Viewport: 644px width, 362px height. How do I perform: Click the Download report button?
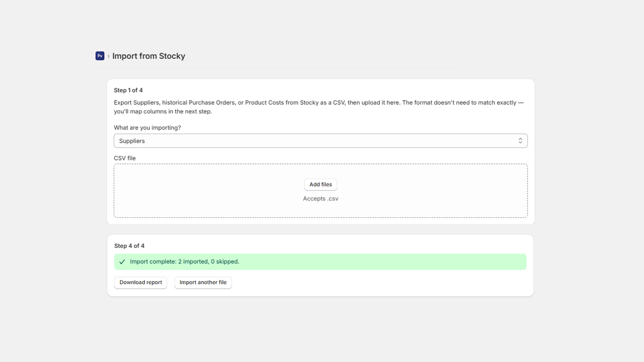[140, 282]
